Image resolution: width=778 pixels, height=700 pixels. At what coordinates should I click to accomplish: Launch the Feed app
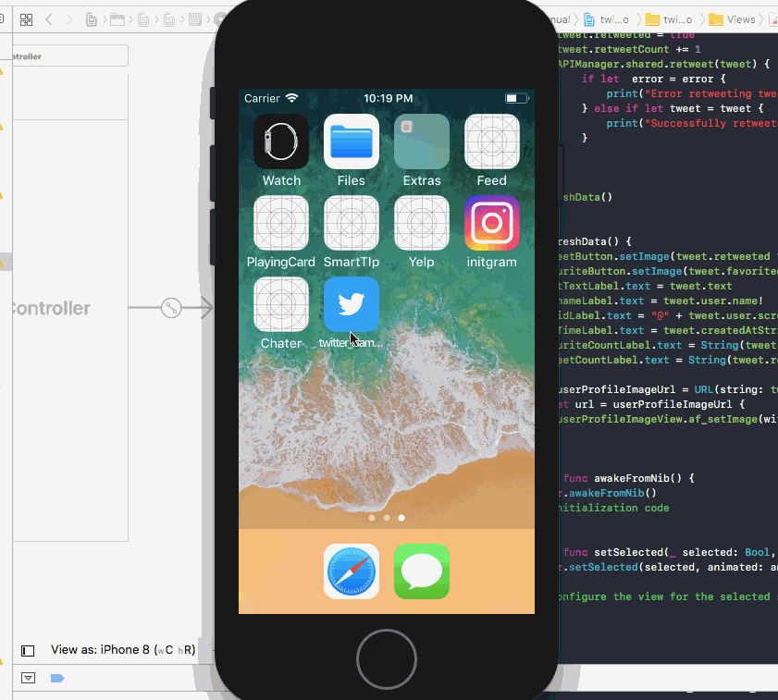(492, 141)
